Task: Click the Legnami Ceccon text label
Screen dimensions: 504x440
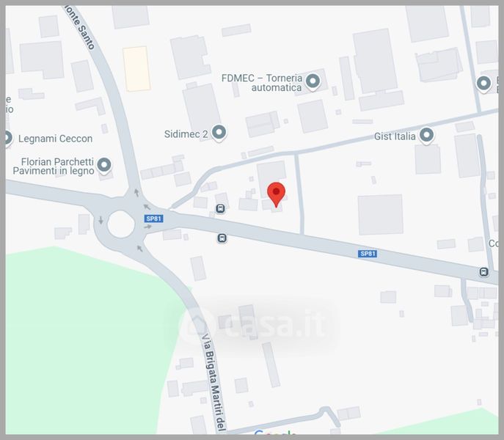Action: coord(55,139)
